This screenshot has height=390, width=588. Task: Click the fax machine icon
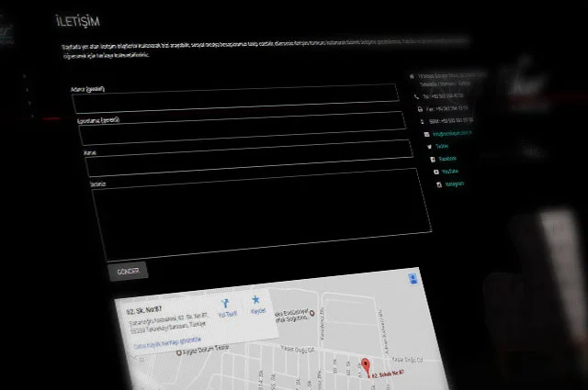tap(420, 109)
